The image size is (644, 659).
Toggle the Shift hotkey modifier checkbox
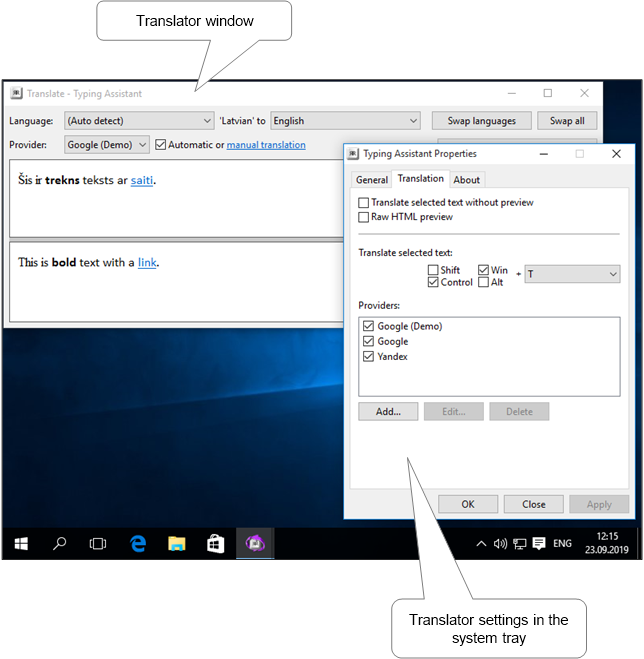[x=432, y=270]
